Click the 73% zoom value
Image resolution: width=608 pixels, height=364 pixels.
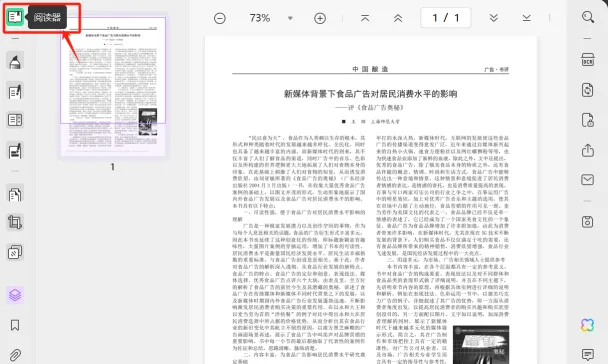pos(259,18)
